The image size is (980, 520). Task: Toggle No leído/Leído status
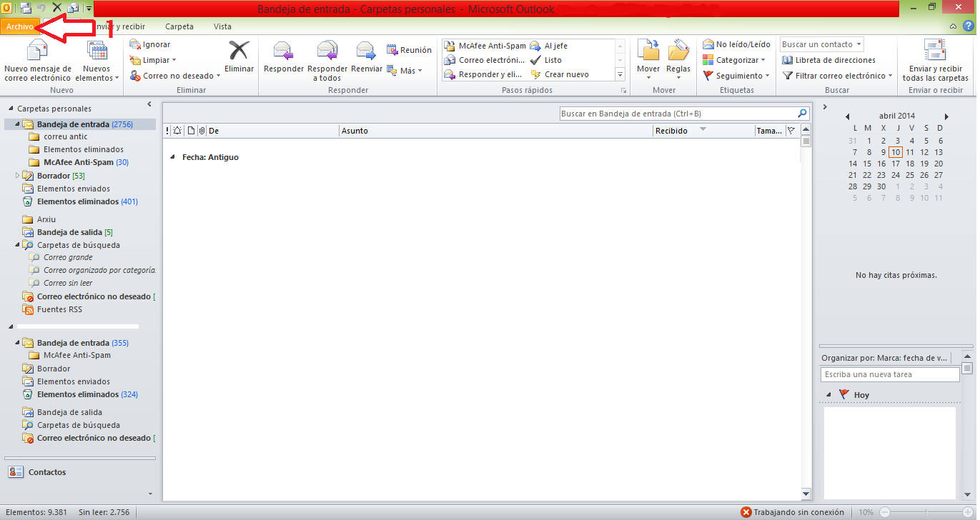(736, 44)
